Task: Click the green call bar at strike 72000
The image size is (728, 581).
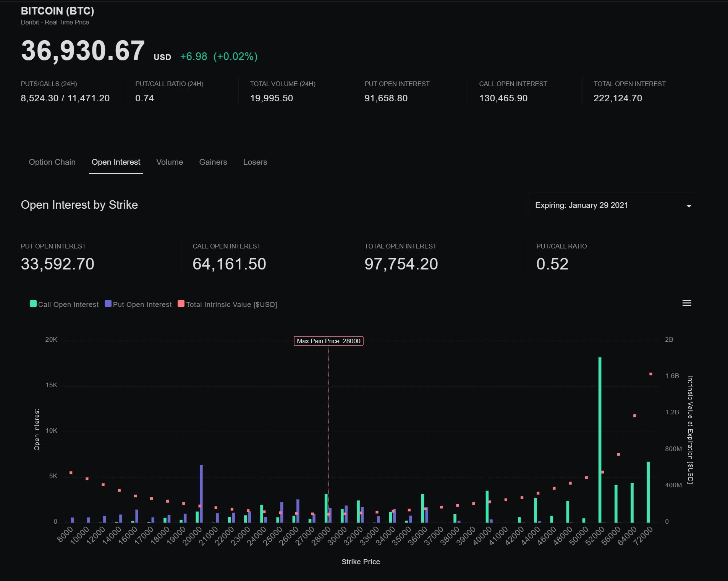Action: click(x=648, y=492)
